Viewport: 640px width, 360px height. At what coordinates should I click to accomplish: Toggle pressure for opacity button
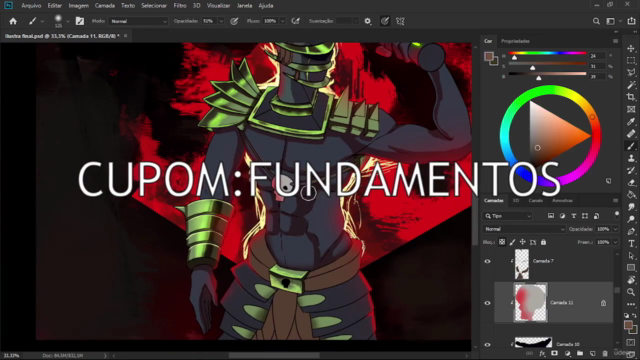click(234, 21)
